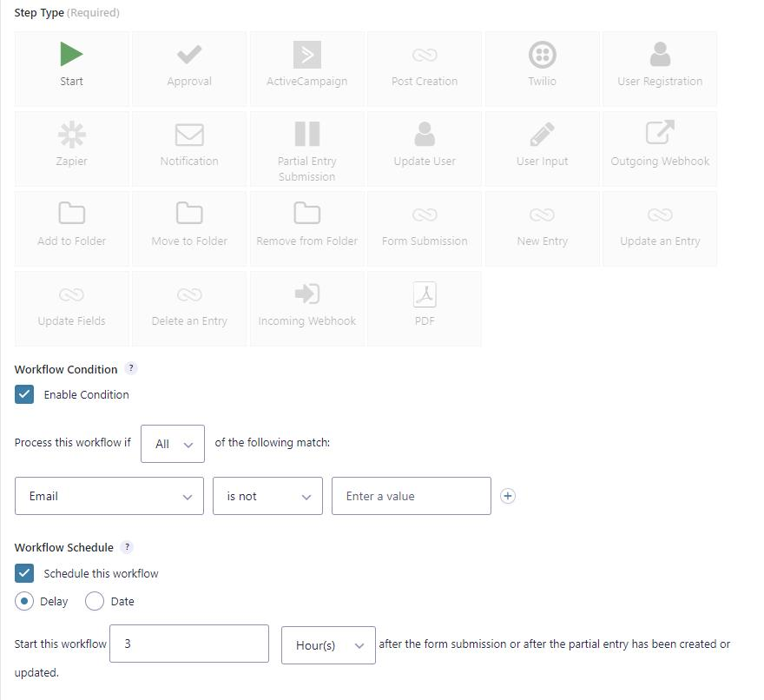
Task: Select Outgoing Webhook step type
Action: 660,149
